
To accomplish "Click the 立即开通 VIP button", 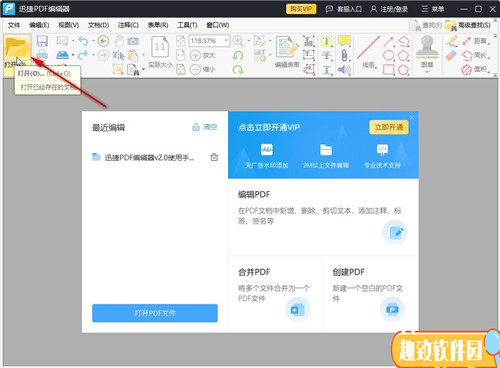I will click(x=389, y=127).
